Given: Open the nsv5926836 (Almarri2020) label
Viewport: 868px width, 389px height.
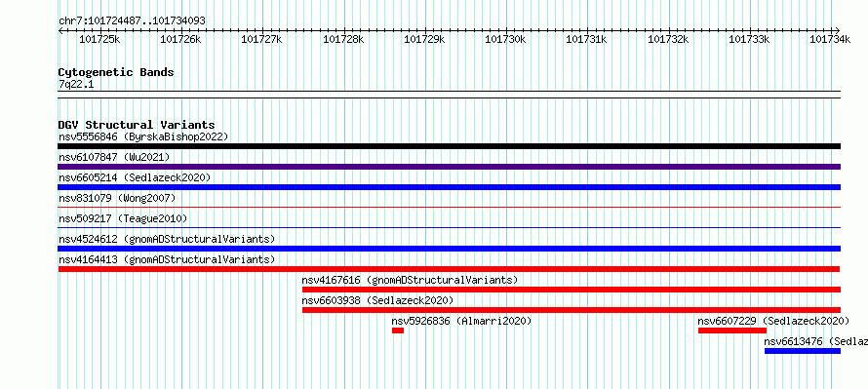Looking at the screenshot, I should click(x=461, y=321).
